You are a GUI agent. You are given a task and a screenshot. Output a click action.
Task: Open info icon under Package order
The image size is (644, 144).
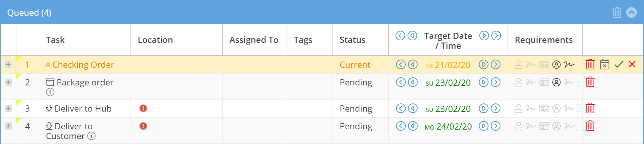[50, 92]
